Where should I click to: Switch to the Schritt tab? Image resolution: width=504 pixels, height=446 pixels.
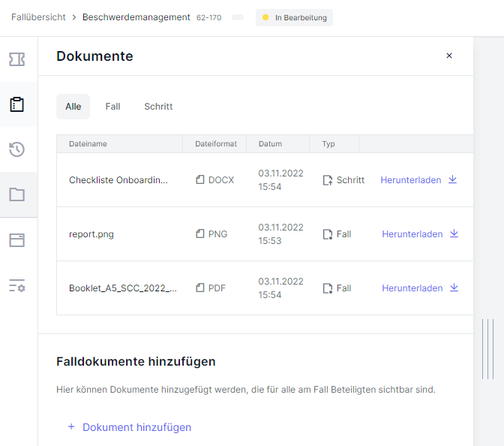(158, 107)
